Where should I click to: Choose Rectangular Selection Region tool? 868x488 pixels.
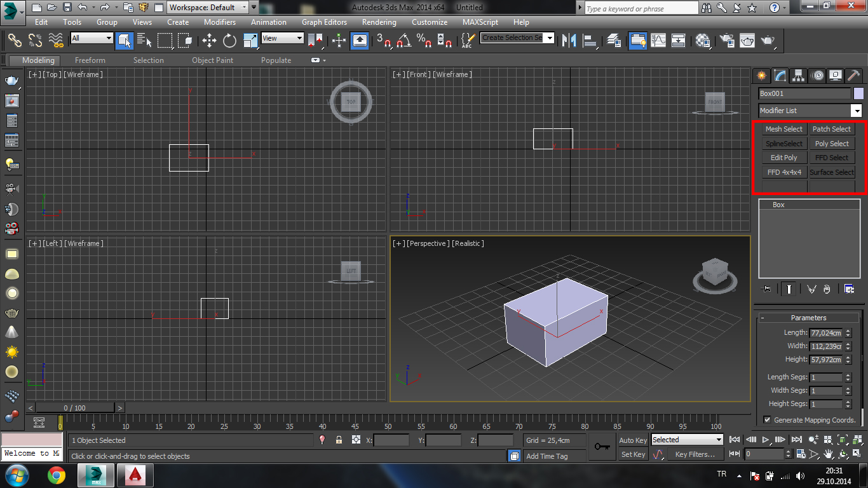pos(165,41)
